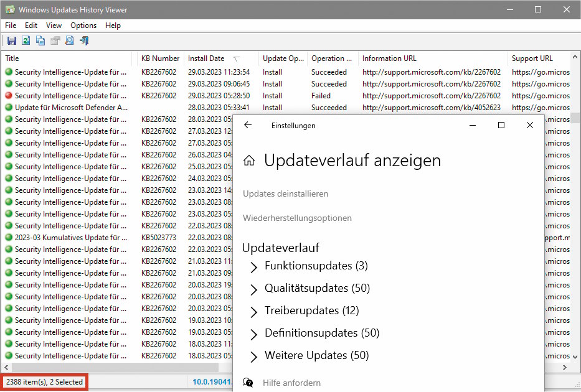Maximize the Einstellungen window
581x392 pixels.
501,125
